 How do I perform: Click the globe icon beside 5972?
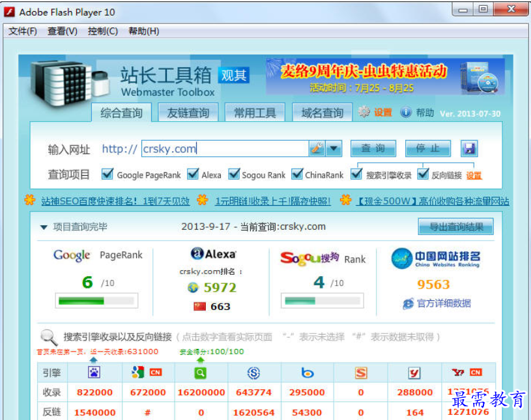click(193, 288)
